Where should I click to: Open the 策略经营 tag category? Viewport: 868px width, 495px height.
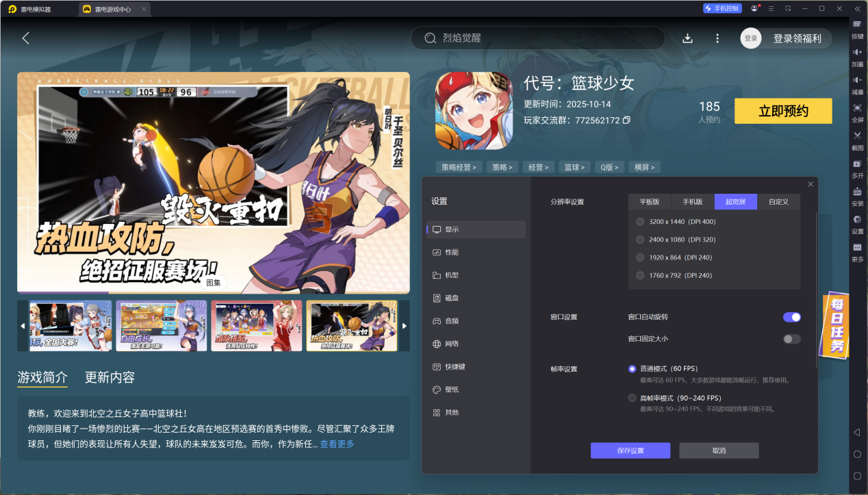pos(459,167)
